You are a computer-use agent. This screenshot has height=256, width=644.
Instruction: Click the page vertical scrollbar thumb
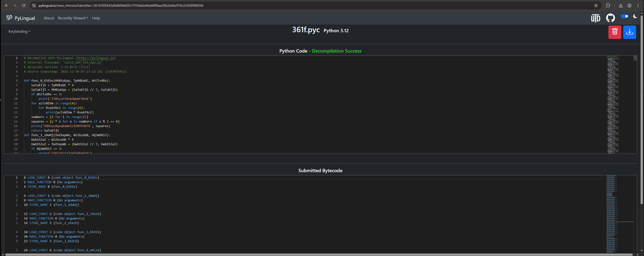point(642,110)
